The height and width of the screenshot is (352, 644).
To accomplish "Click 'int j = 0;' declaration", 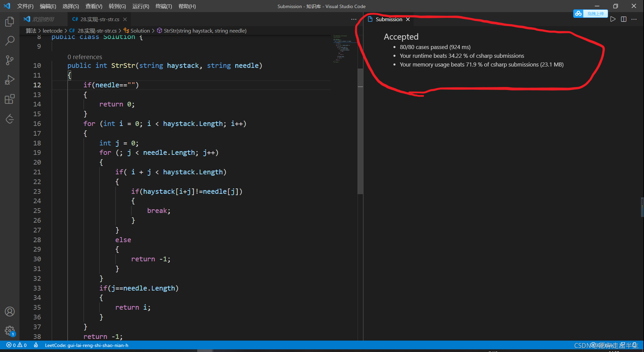I will tap(119, 143).
